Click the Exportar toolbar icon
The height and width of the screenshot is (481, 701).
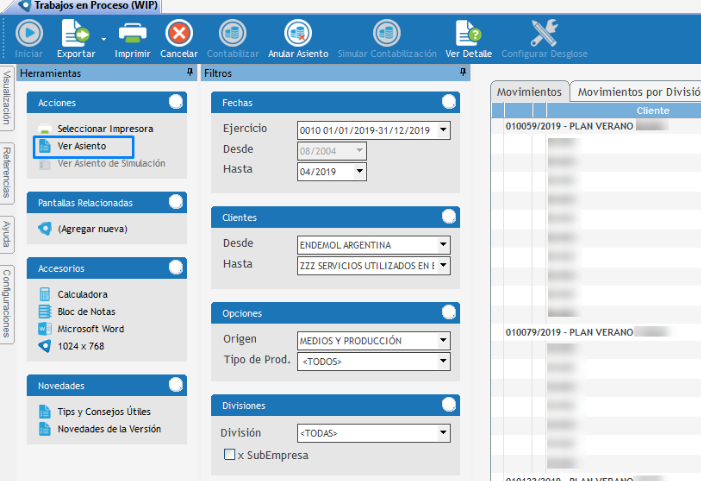(x=73, y=33)
